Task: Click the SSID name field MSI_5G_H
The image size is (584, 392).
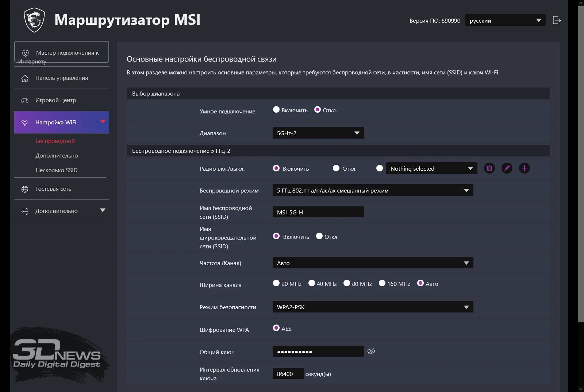Action: pyautogui.click(x=318, y=212)
